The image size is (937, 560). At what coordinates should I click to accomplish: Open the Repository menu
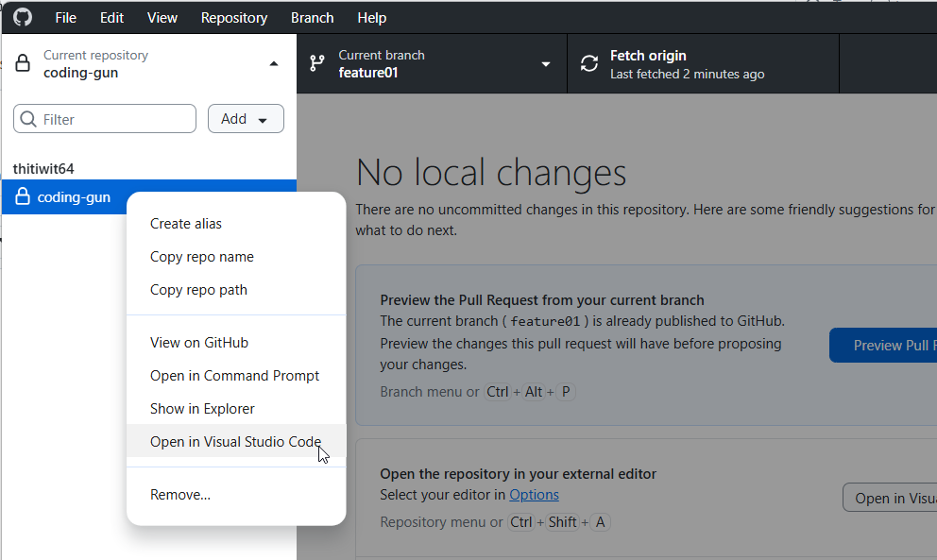[x=234, y=18]
